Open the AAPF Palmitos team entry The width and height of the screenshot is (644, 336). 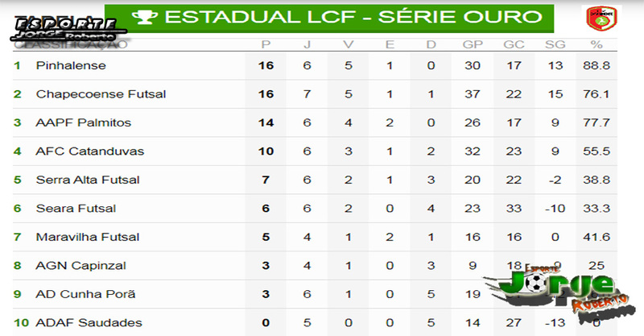(x=84, y=122)
